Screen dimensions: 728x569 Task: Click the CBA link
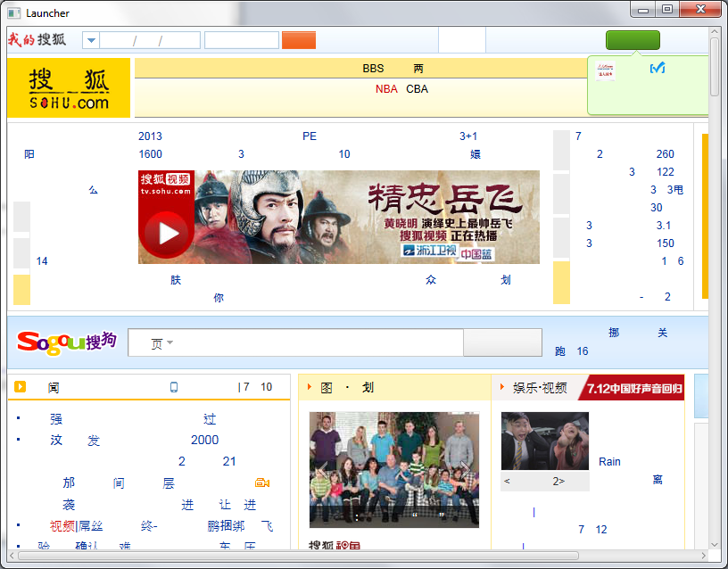click(417, 88)
